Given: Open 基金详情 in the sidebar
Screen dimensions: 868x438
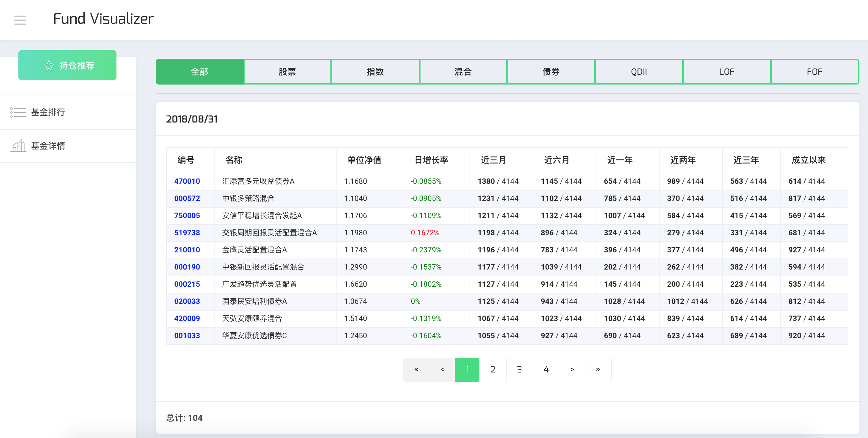Looking at the screenshot, I should pyautogui.click(x=48, y=146).
